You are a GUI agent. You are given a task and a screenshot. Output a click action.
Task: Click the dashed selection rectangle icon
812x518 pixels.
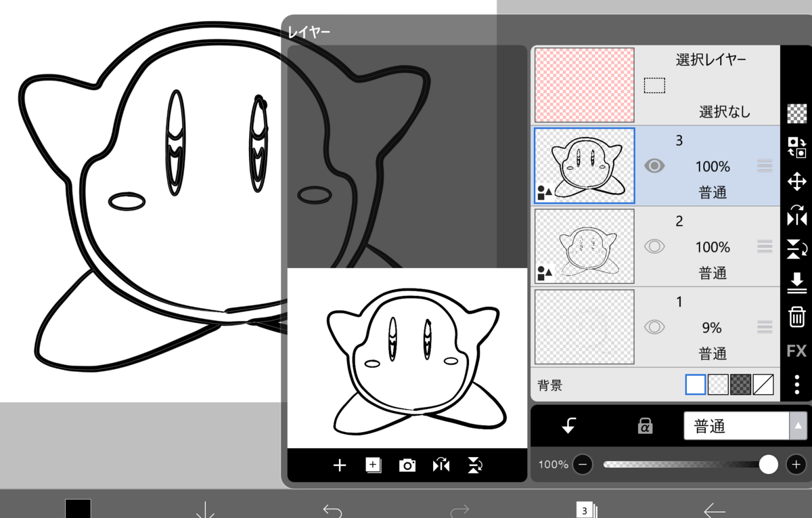(654, 85)
